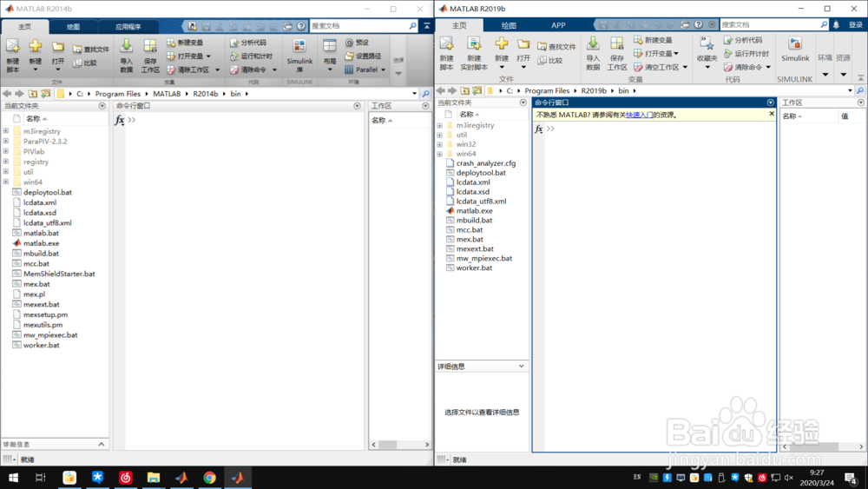Switch to APP tab in R2019b
Screen dimensions: 868x489
558,25
